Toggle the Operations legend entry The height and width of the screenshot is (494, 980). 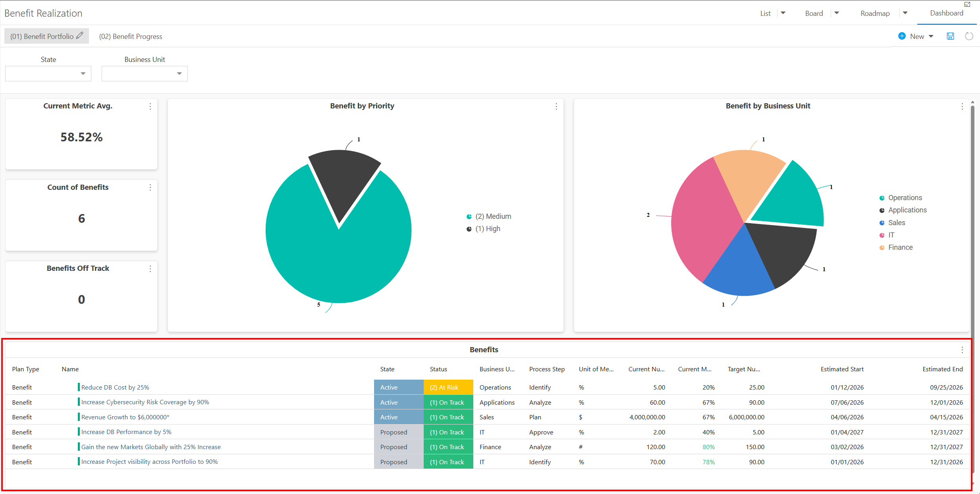(x=901, y=198)
